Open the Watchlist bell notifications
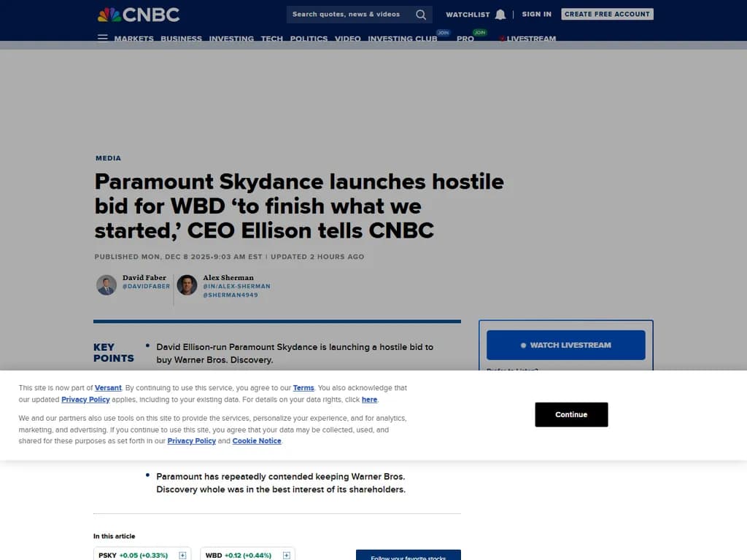Image resolution: width=747 pixels, height=560 pixels. [x=500, y=15]
